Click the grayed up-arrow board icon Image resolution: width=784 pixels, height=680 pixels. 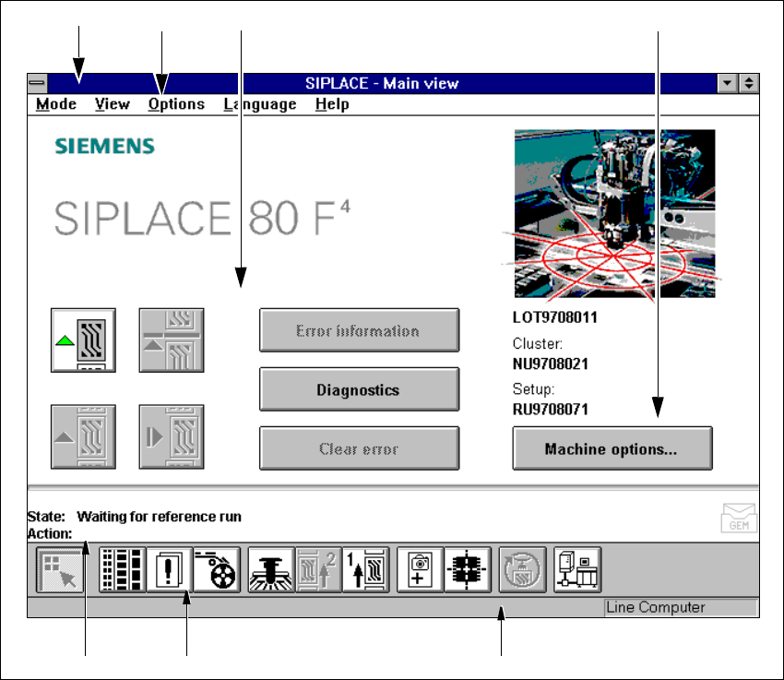point(83,436)
